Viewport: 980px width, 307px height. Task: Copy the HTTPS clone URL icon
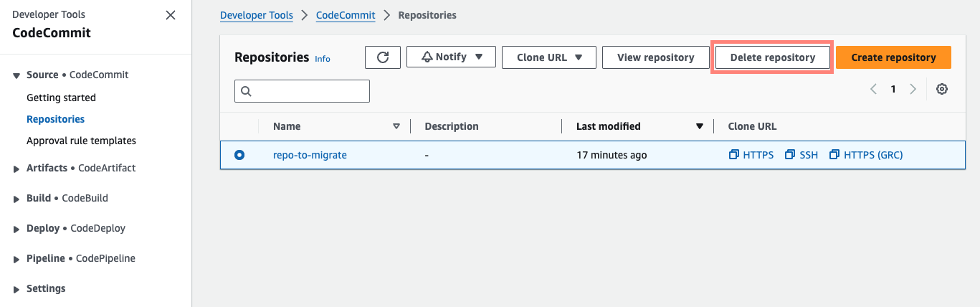(x=733, y=155)
